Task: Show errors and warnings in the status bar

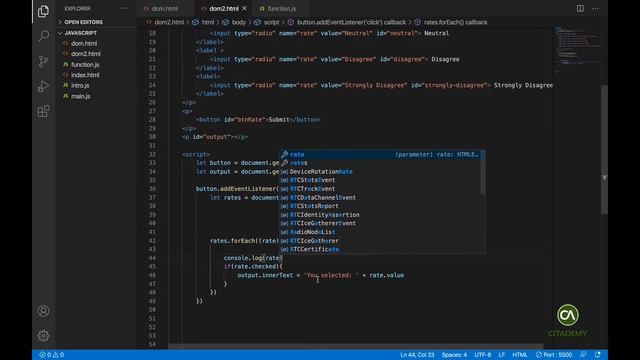Action: pos(52,355)
